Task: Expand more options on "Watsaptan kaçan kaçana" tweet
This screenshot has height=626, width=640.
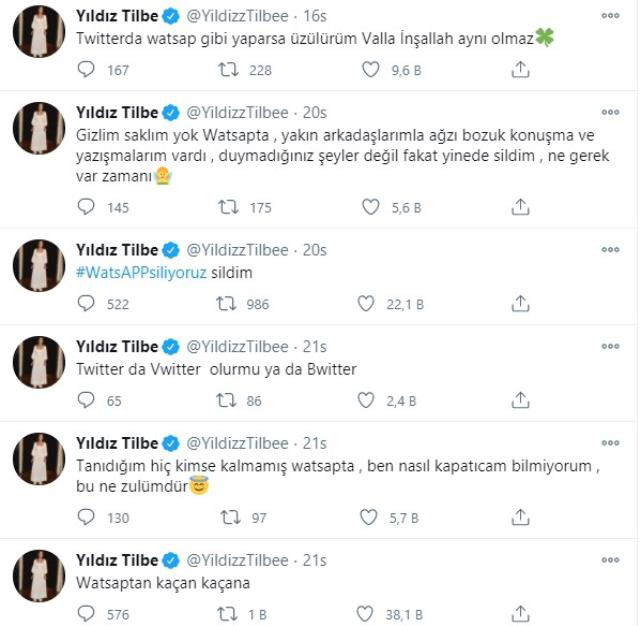Action: click(x=611, y=559)
